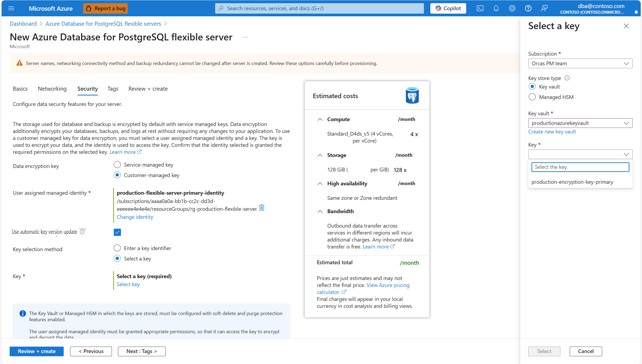The image size is (642, 364).
Task: Choose Managed HSM as key store type
Action: point(532,97)
